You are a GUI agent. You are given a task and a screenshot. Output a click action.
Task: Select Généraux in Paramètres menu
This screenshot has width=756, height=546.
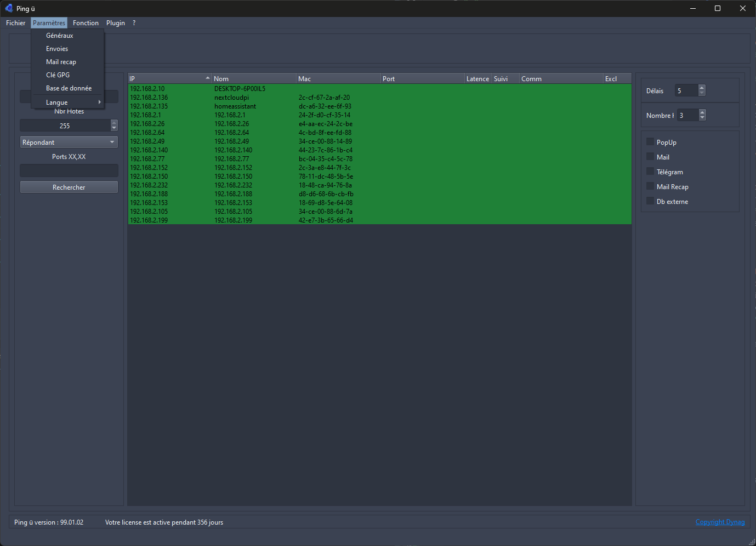tap(67, 36)
